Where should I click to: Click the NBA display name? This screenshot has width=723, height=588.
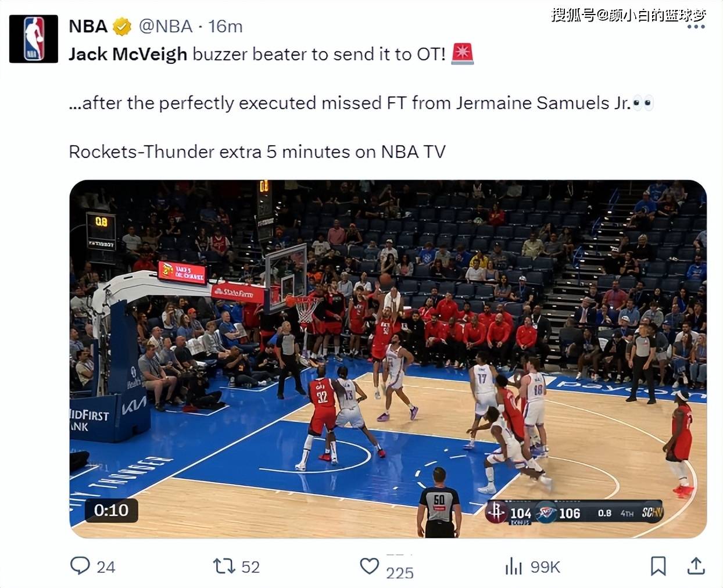pyautogui.click(x=88, y=26)
